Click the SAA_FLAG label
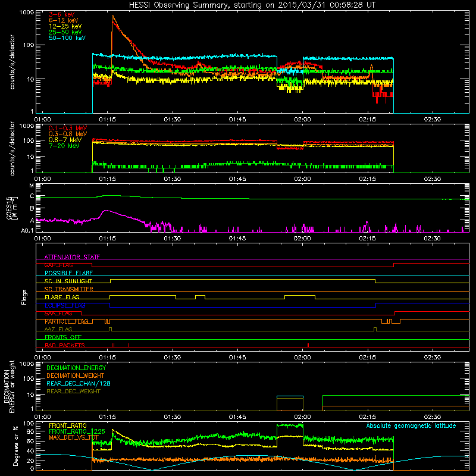The height and width of the screenshot is (476, 476). 58,314
